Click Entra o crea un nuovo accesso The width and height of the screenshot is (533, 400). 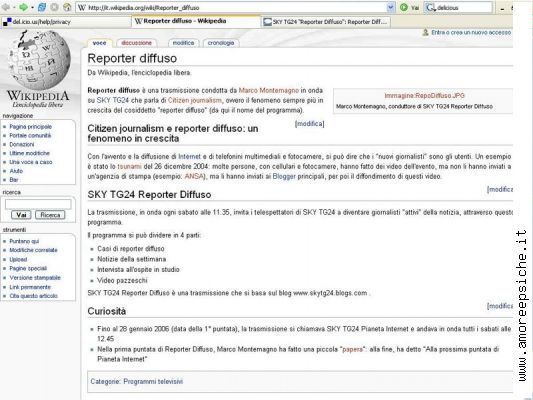471,32
